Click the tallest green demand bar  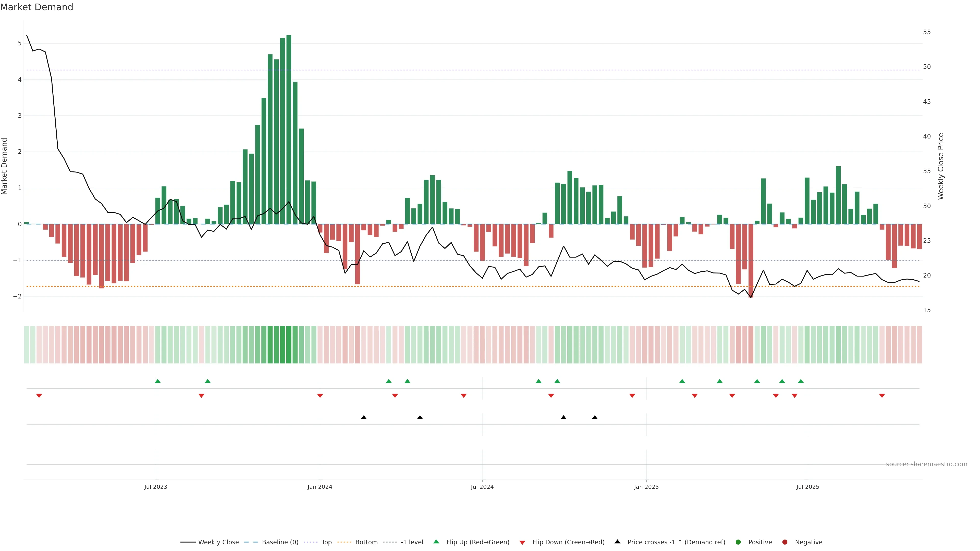pyautogui.click(x=289, y=129)
